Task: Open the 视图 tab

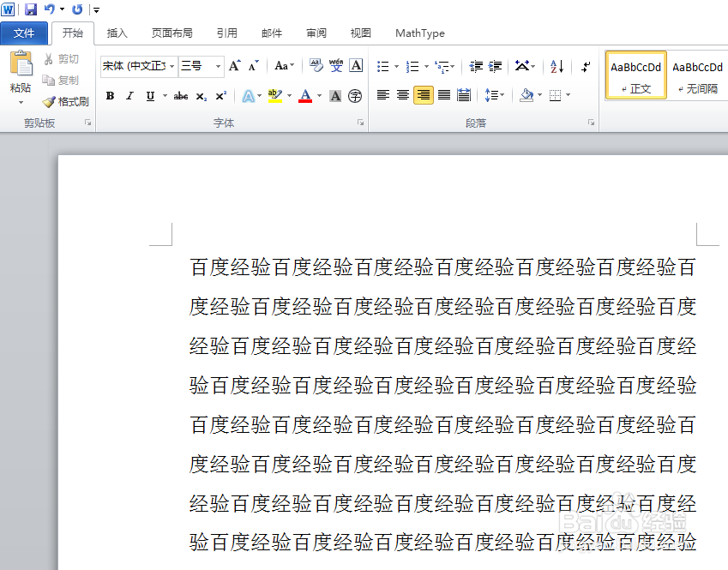Action: tap(361, 33)
